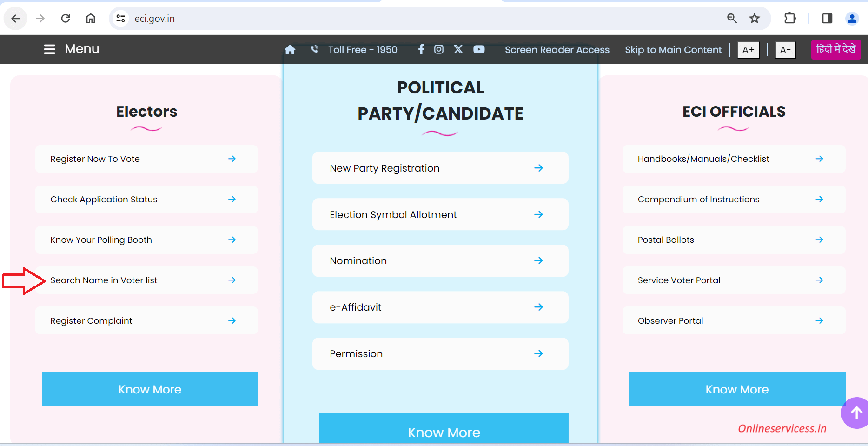Open Know Your Polling Booth

[x=146, y=240]
